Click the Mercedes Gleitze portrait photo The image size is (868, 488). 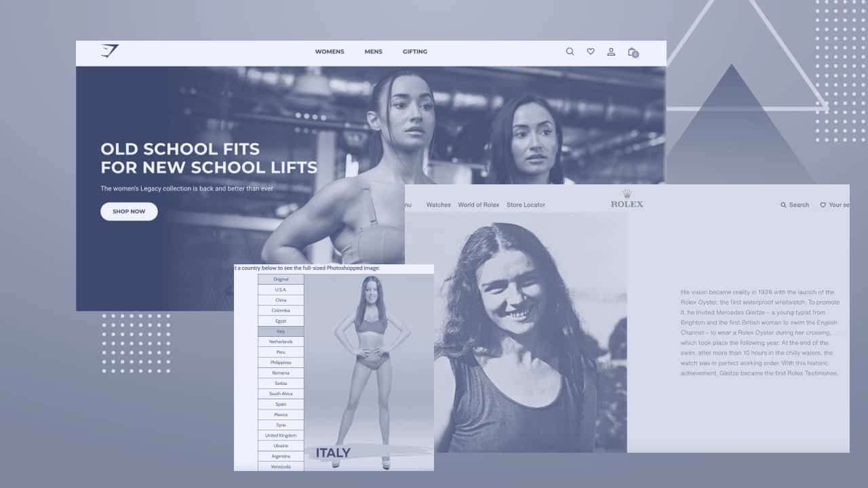pyautogui.click(x=515, y=332)
